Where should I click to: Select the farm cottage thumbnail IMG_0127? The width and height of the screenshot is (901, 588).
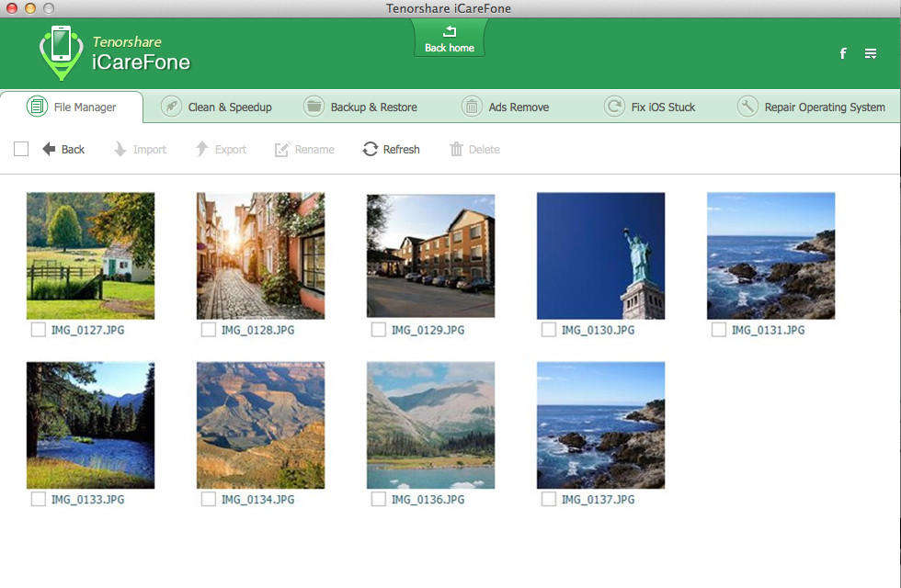point(90,255)
